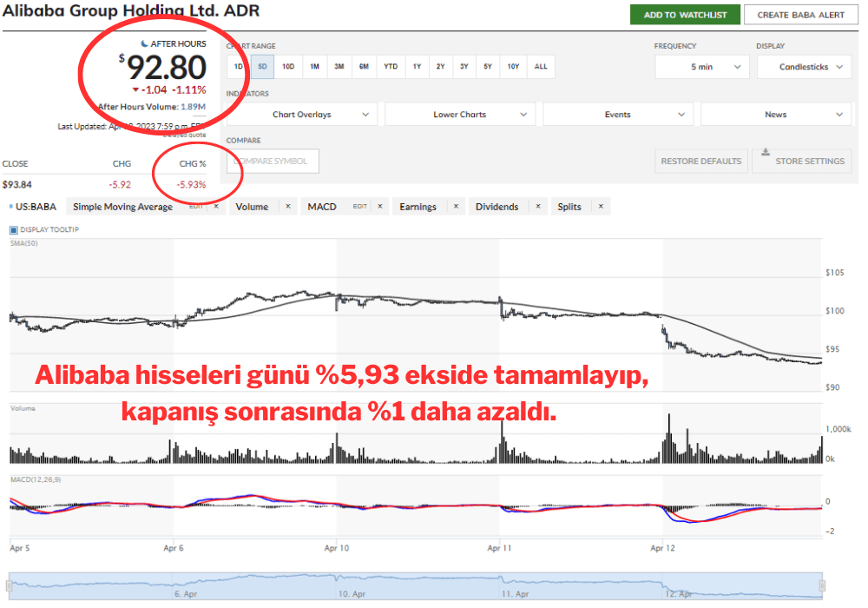Image resolution: width=868 pixels, height=608 pixels.
Task: Click the Dividends chip label
Action: (x=497, y=207)
